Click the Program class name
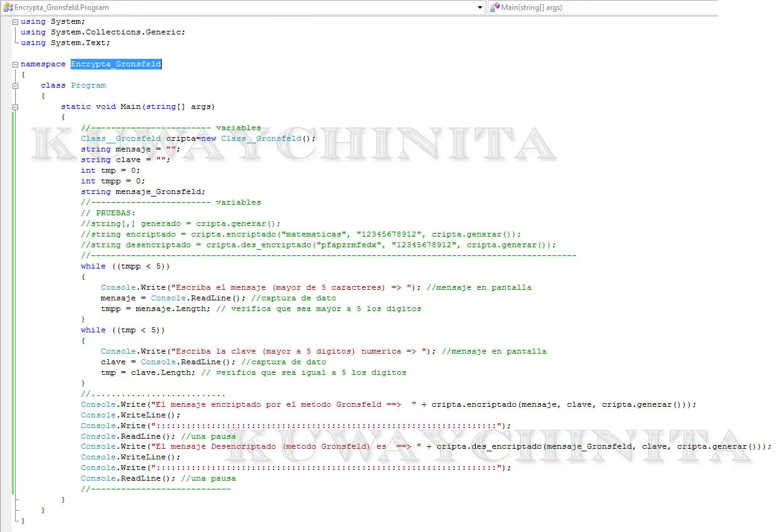 pyautogui.click(x=88, y=85)
